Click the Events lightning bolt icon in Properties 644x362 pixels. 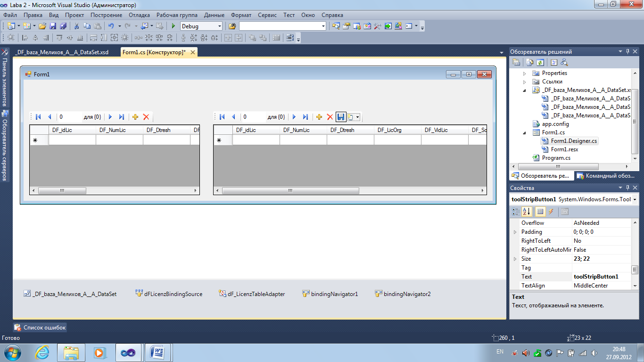551,212
